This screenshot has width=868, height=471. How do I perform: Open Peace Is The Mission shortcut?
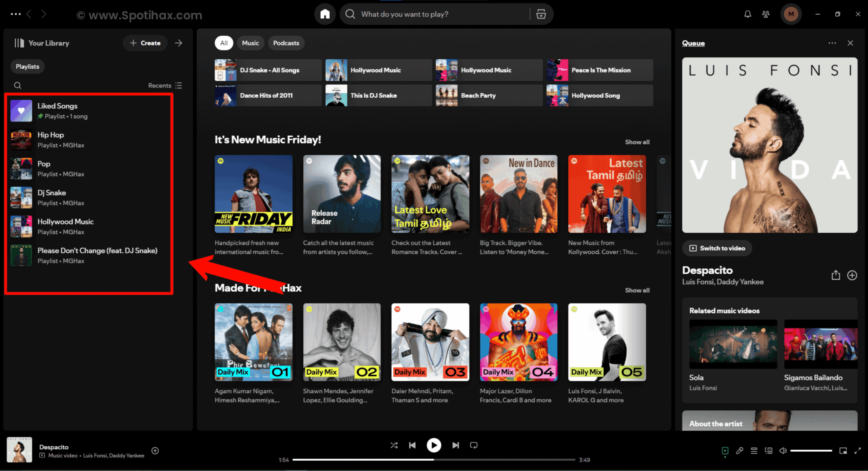(x=599, y=70)
